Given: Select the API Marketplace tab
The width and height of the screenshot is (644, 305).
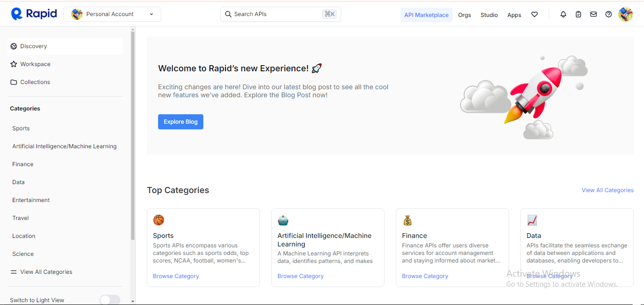Looking at the screenshot, I should point(426,15).
